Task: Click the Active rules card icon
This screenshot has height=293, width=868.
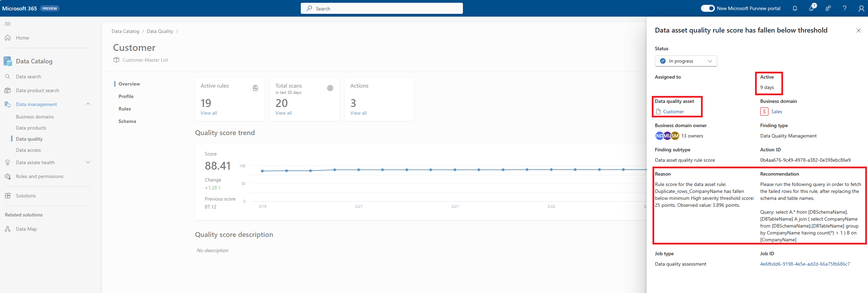Action: point(255,88)
